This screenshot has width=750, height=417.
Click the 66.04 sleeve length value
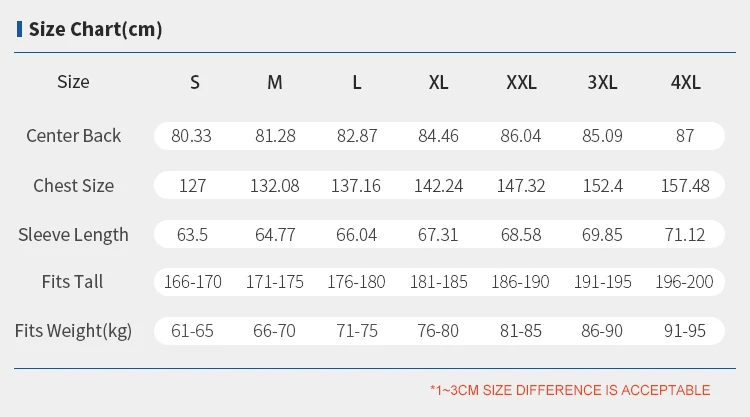356,235
